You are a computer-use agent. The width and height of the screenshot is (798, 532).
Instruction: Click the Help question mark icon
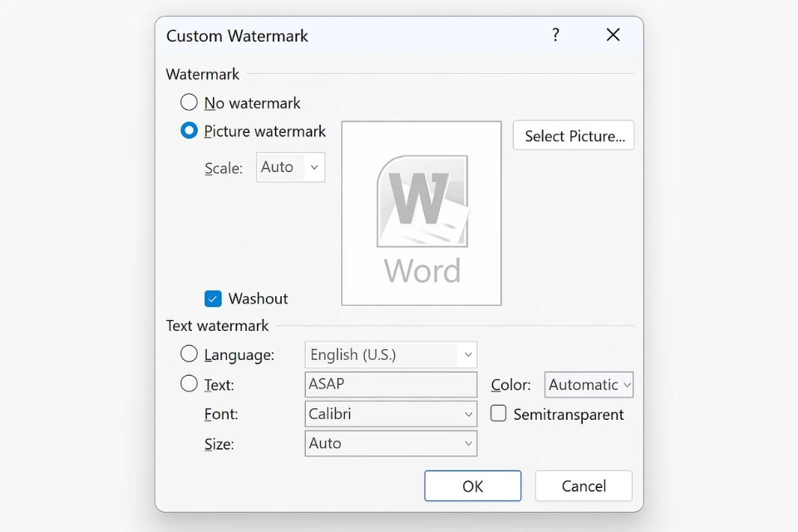pyautogui.click(x=555, y=35)
